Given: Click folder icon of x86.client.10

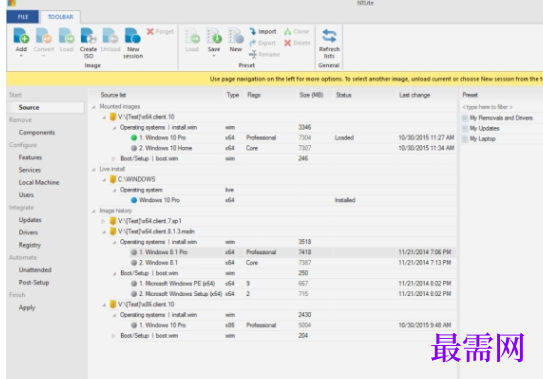Looking at the screenshot, I should click(113, 305).
